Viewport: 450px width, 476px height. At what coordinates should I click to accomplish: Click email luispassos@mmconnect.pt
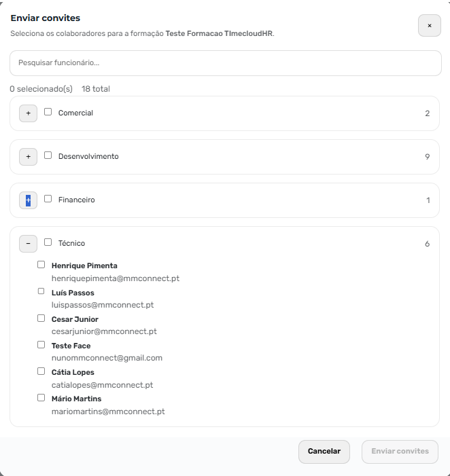point(103,305)
